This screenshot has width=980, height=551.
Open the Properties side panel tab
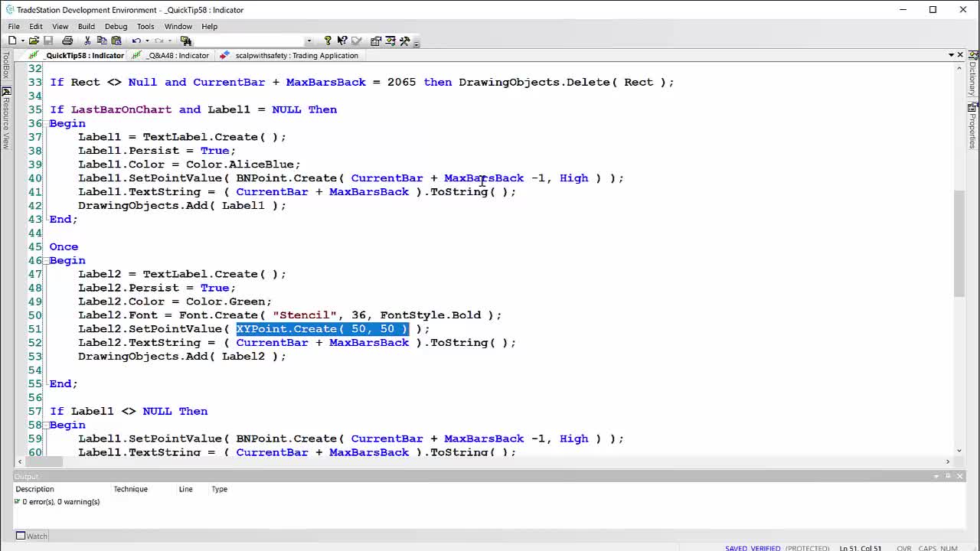pyautogui.click(x=973, y=126)
